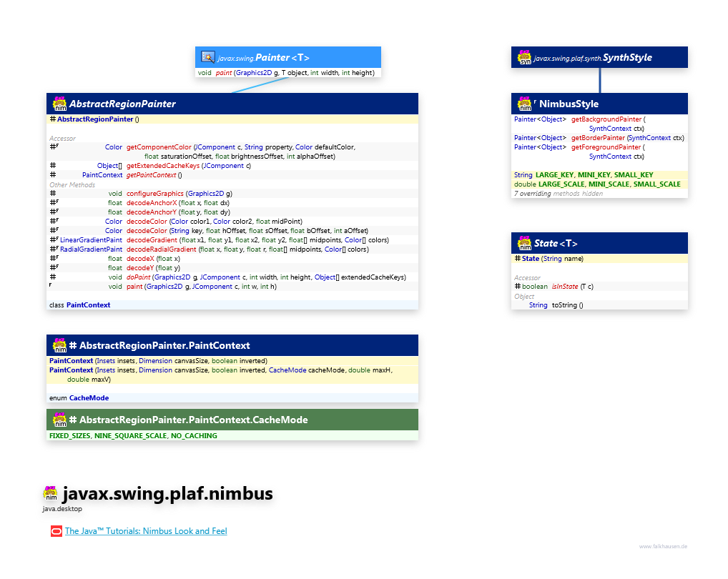This screenshot has height=579, width=728.
Task: Select the AbstractRegionPainter class title
Action: [122, 104]
